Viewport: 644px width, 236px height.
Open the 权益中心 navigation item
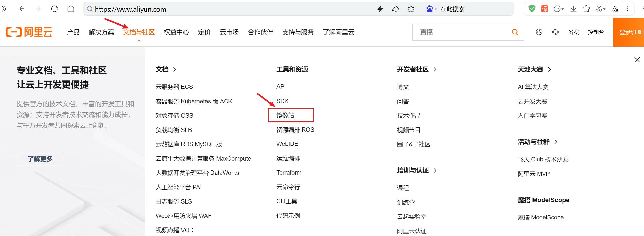(176, 32)
